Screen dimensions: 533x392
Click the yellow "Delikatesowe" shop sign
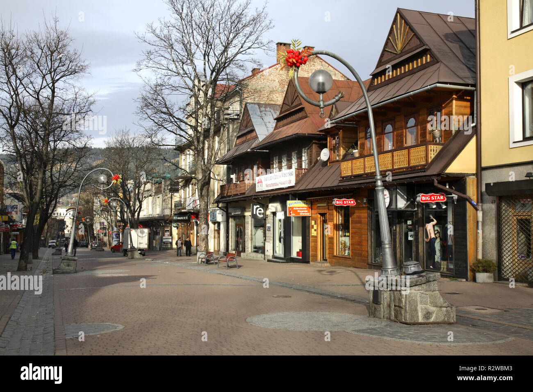pyautogui.click(x=298, y=208)
